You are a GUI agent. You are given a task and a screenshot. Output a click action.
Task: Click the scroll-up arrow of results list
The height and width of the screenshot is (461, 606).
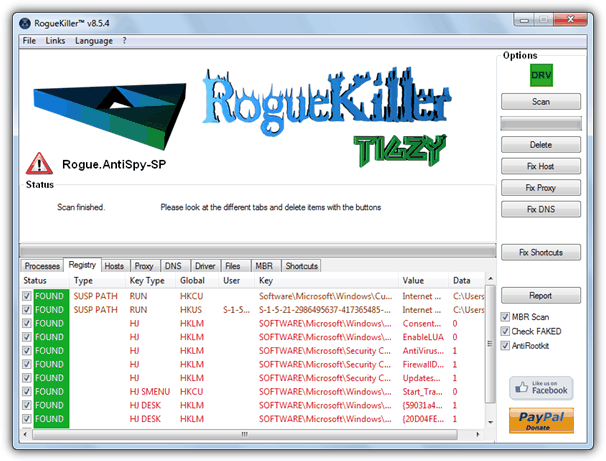pos(490,279)
